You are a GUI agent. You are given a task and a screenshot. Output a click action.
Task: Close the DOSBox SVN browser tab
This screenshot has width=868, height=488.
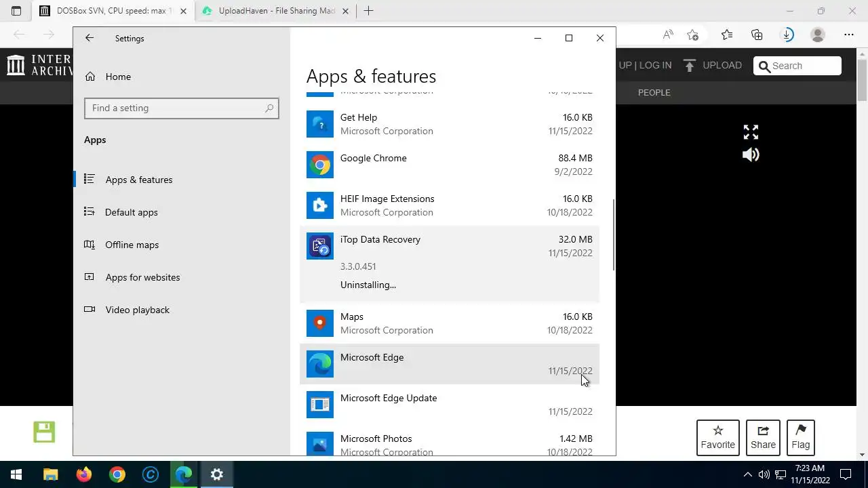pyautogui.click(x=183, y=11)
